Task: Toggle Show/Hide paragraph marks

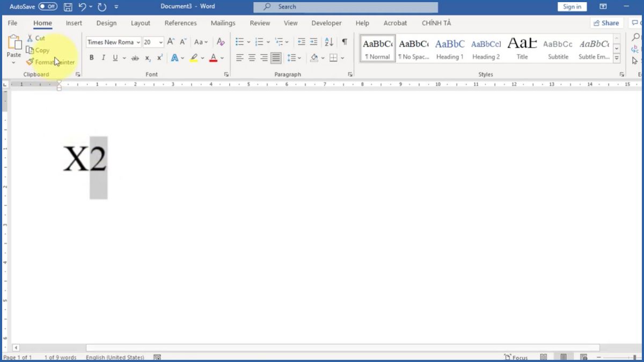Action: click(x=345, y=42)
